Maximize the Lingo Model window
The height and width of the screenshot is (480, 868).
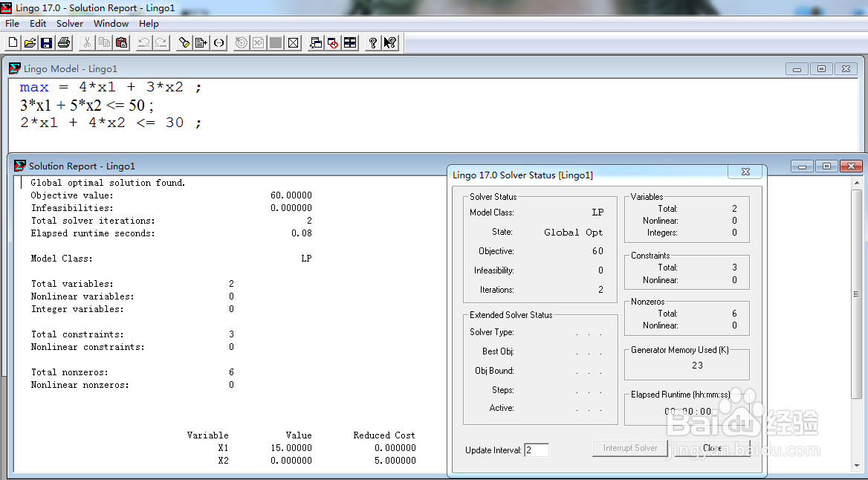[821, 69]
